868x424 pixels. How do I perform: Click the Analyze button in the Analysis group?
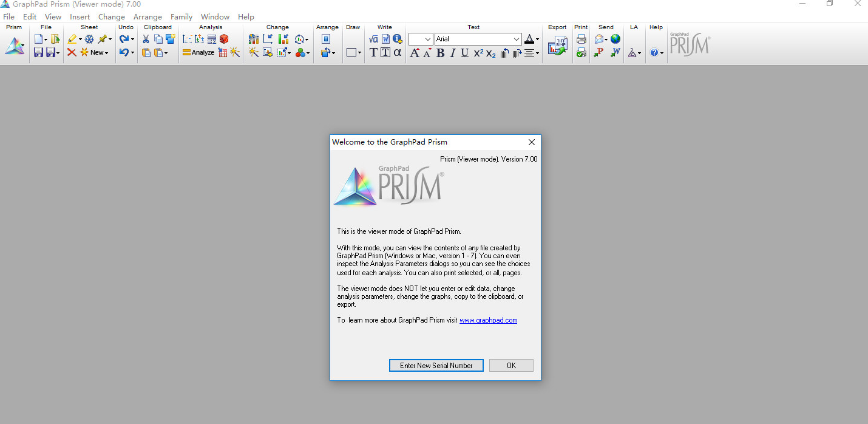[198, 53]
